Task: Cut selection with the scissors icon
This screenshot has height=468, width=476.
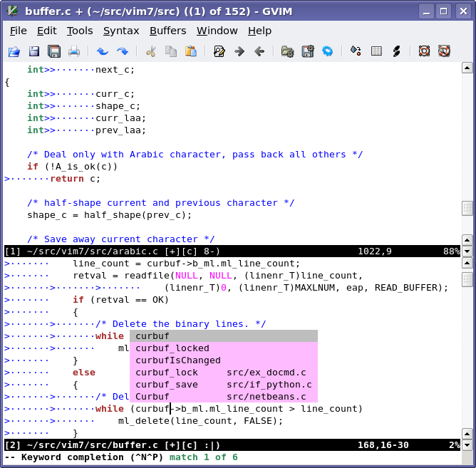Action: (x=151, y=51)
